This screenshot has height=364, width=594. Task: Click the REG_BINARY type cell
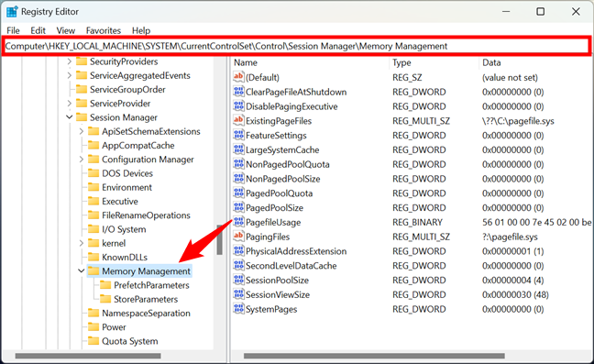coord(417,222)
